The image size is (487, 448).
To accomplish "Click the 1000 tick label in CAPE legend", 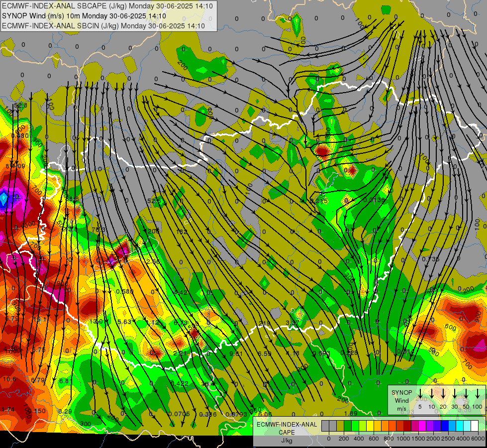I will click(x=403, y=439).
